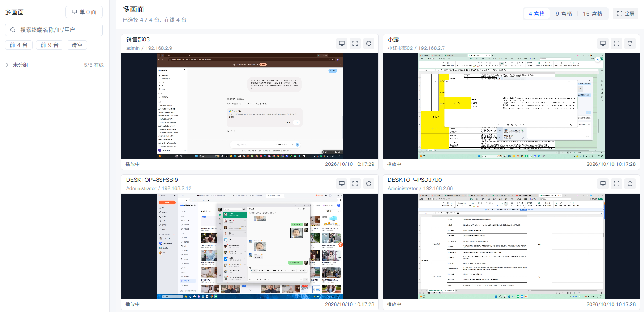Image resolution: width=644 pixels, height=312 pixels.
Task: Open monitor icon for 小露 terminal
Action: [603, 43]
